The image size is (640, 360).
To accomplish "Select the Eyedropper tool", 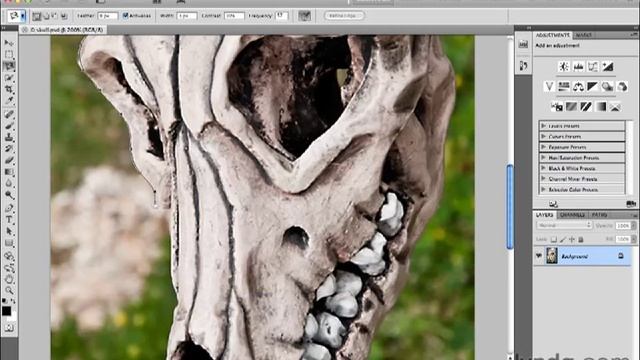I will 9,100.
